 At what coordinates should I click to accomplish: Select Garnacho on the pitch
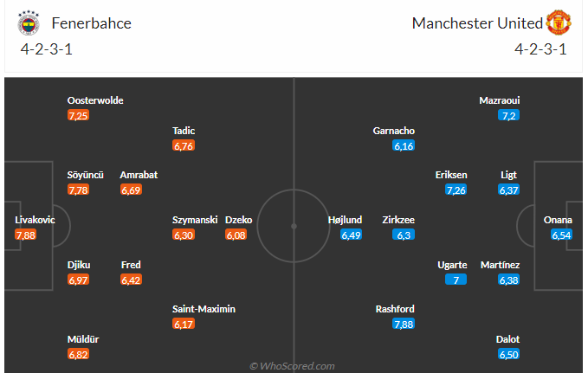393,131
